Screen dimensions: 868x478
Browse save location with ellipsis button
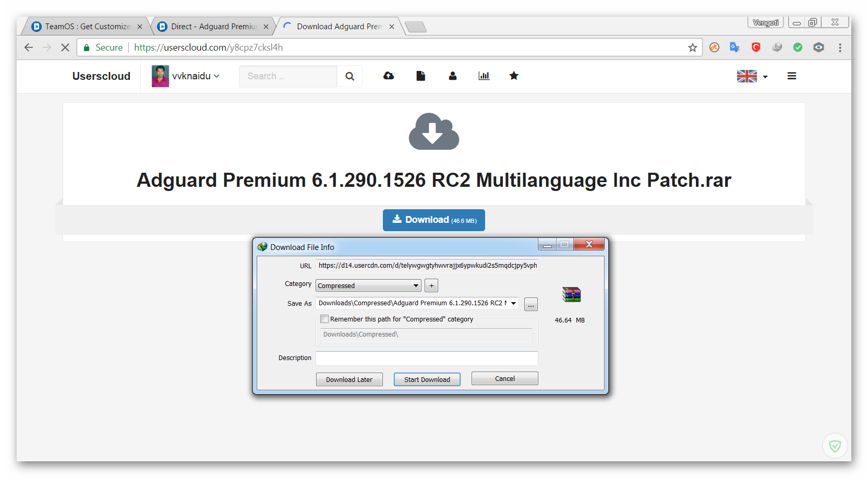(x=531, y=304)
